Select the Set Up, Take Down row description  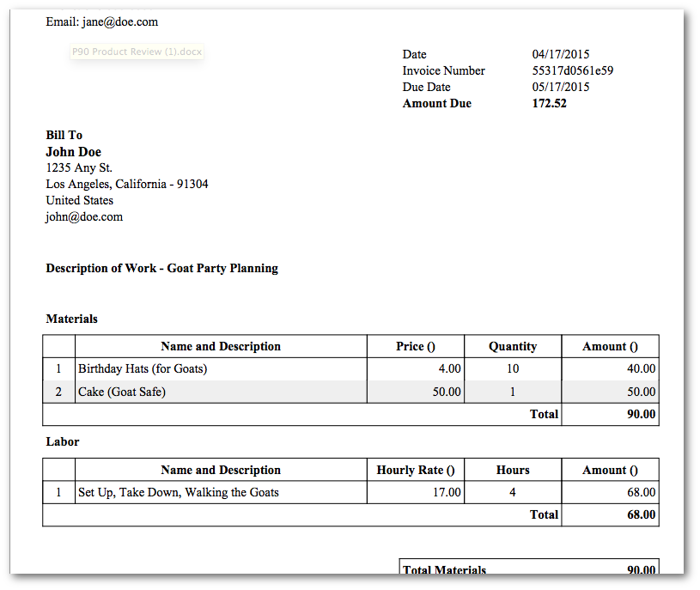point(178,493)
